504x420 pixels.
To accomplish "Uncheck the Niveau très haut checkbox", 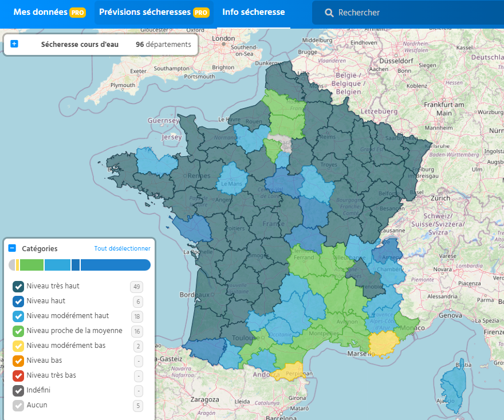I will [18, 287].
